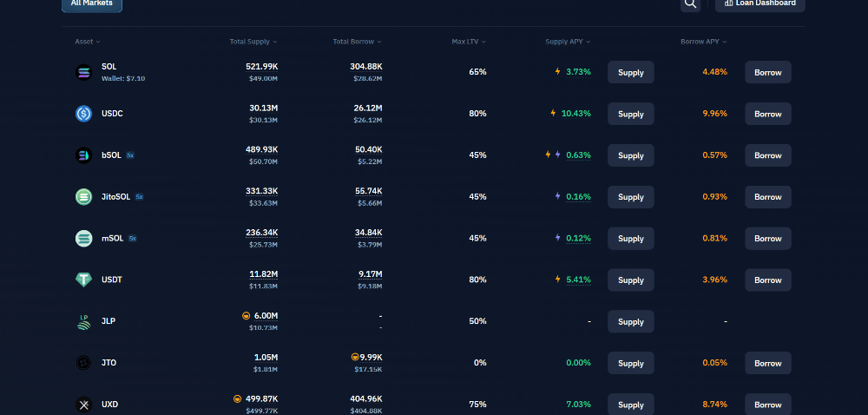The image size is (868, 415).
Task: Sort by Asset column
Action: pos(88,42)
